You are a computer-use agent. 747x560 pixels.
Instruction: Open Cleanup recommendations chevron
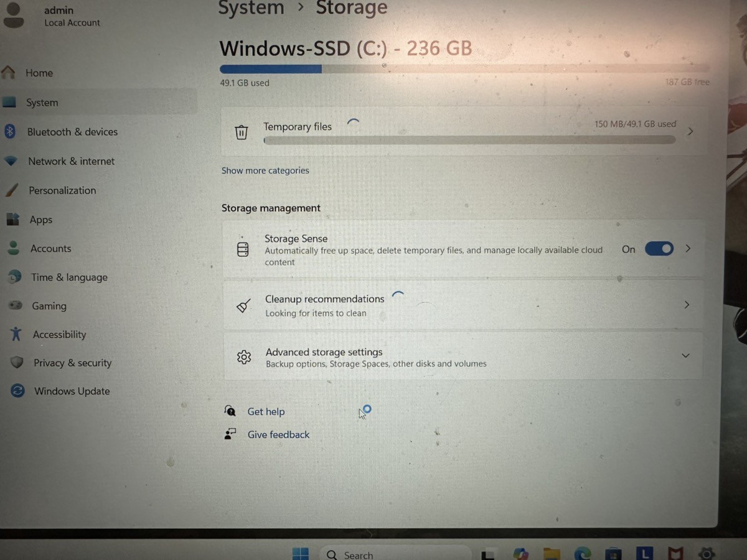687,305
